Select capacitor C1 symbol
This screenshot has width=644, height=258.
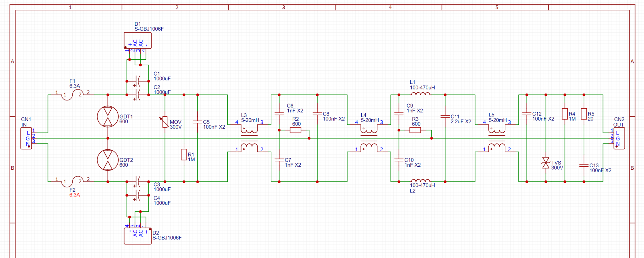tap(137, 81)
